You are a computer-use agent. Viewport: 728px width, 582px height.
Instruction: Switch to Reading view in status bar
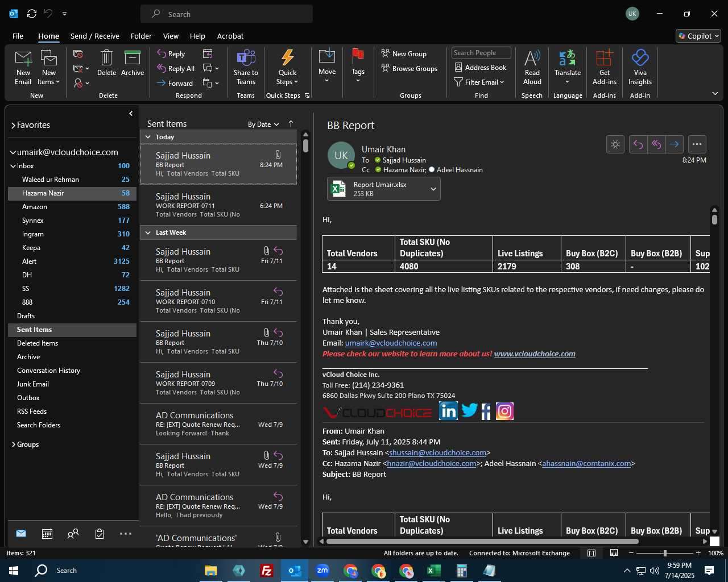614,553
